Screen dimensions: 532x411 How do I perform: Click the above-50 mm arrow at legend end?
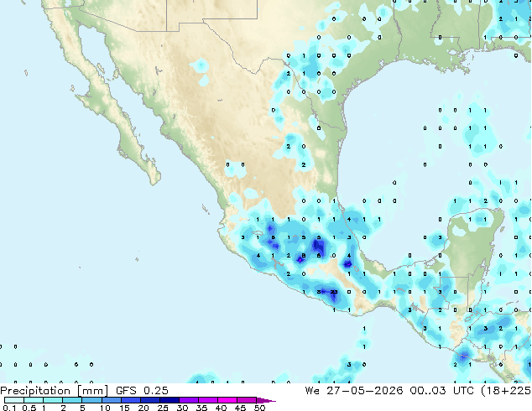click(x=266, y=400)
